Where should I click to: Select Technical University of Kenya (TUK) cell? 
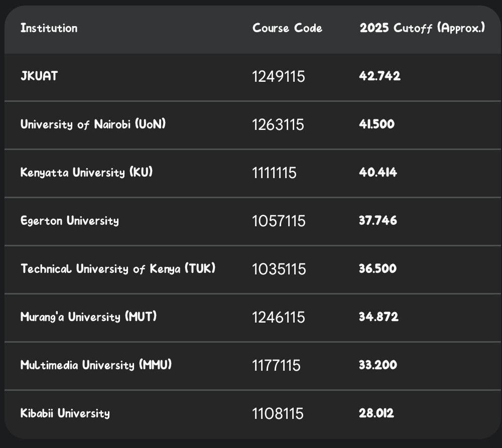(118, 268)
